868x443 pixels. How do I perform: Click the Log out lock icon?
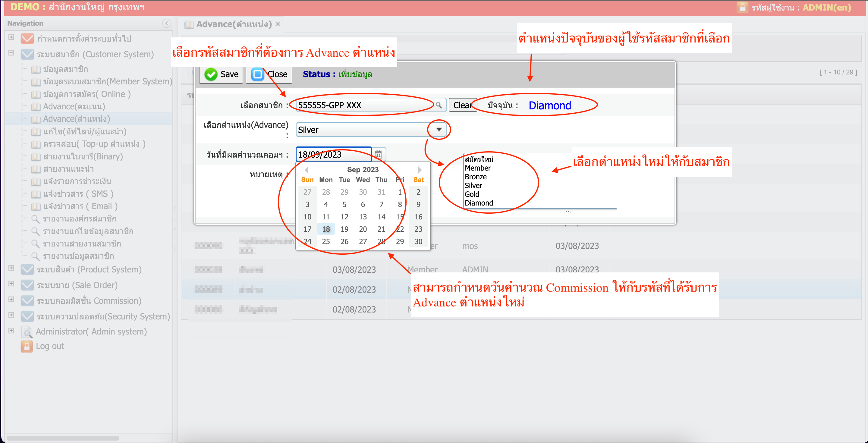click(27, 346)
